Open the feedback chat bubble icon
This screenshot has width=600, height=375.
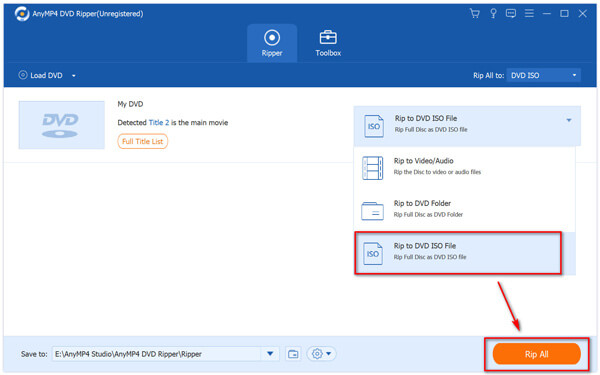(511, 14)
